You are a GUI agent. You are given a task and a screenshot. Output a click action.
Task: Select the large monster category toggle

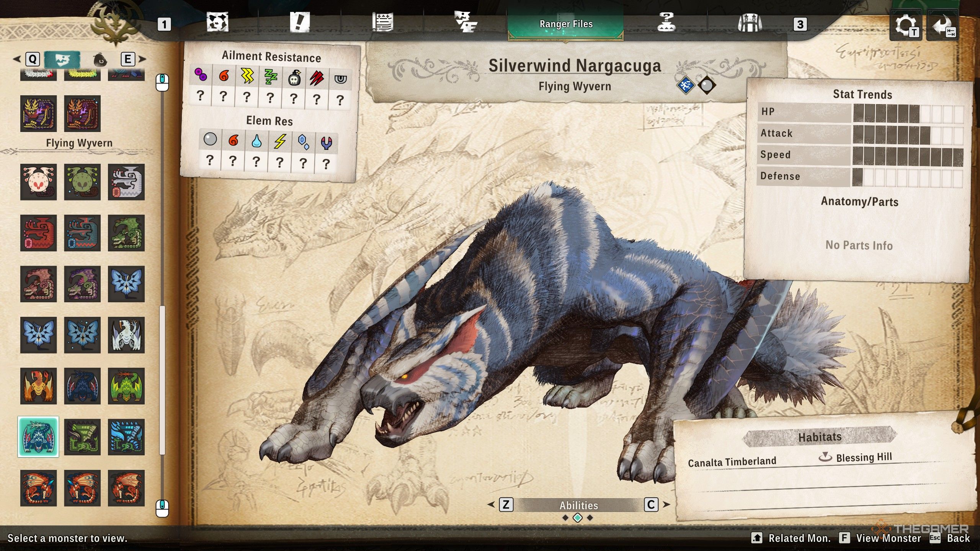(x=62, y=59)
